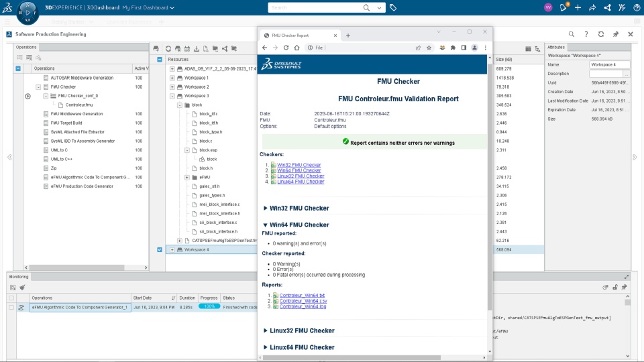Open the Win32 FMU Checker link
The image size is (644, 362).
299,165
